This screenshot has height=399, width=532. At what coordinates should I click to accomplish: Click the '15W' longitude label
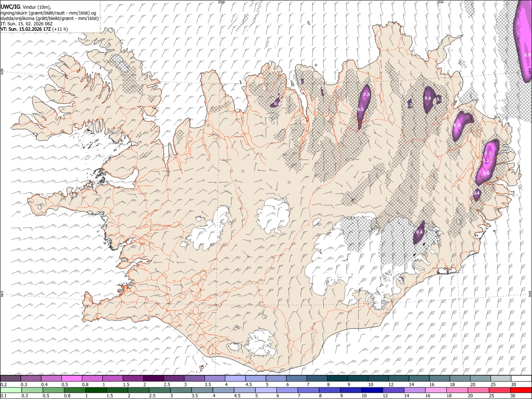point(440,2)
